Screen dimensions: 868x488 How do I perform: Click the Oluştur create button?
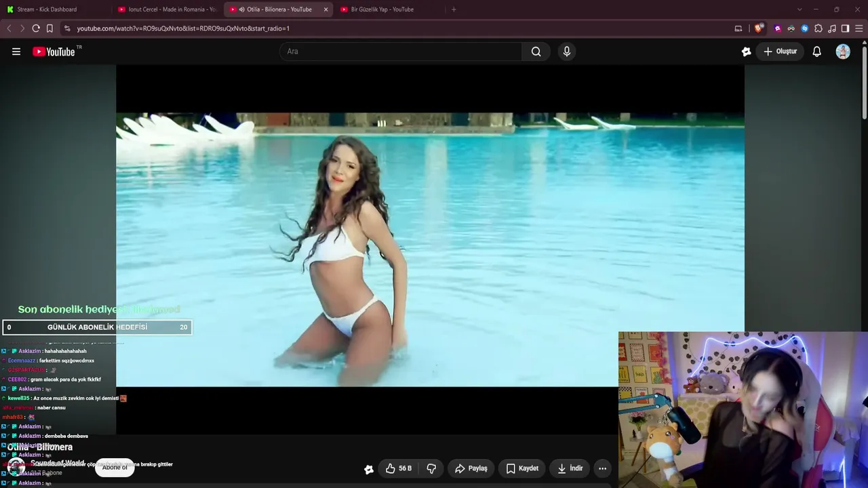(x=780, y=52)
